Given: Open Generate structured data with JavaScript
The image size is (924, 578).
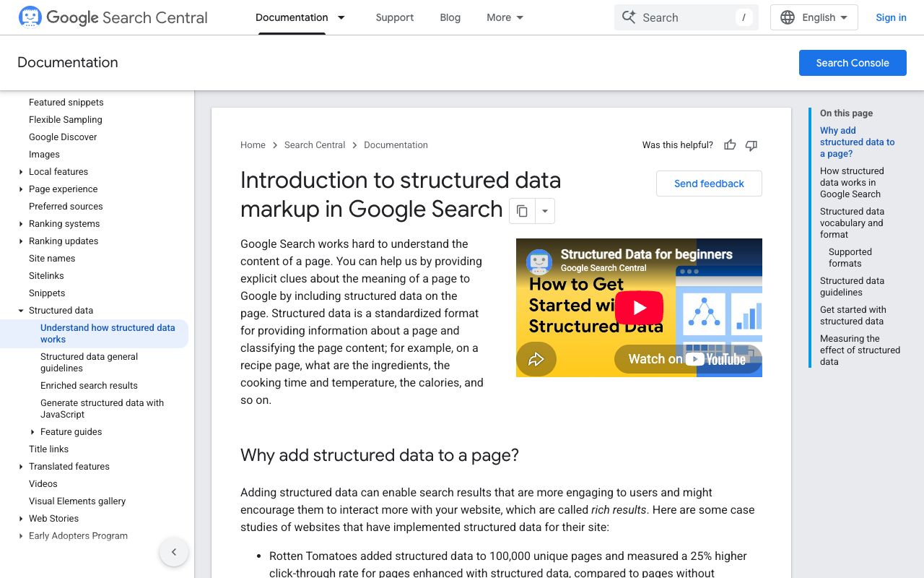Looking at the screenshot, I should coord(102,409).
